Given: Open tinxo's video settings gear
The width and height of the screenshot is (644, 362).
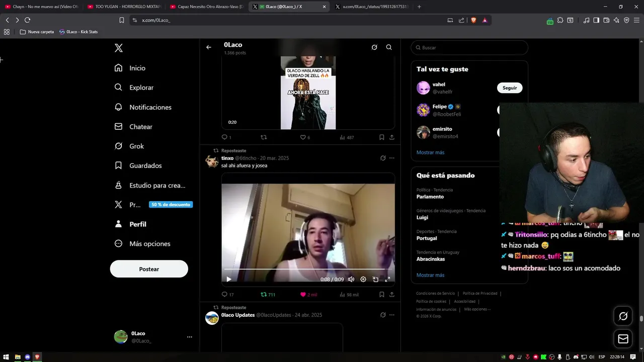Looking at the screenshot, I should (x=363, y=280).
